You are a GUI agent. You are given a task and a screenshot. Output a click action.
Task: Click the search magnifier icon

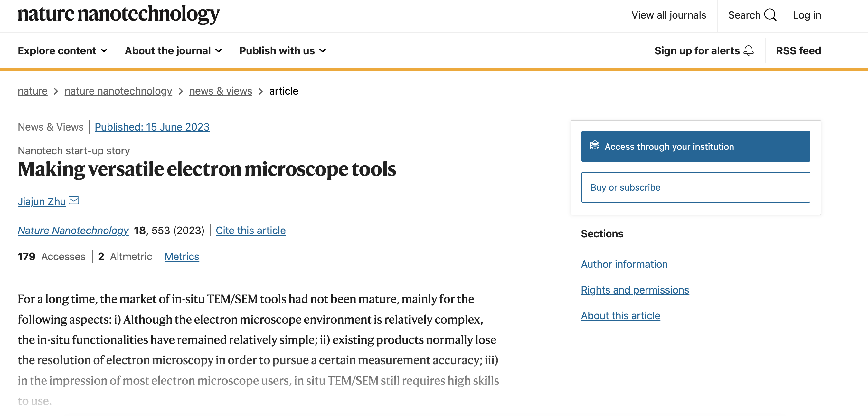tap(770, 15)
